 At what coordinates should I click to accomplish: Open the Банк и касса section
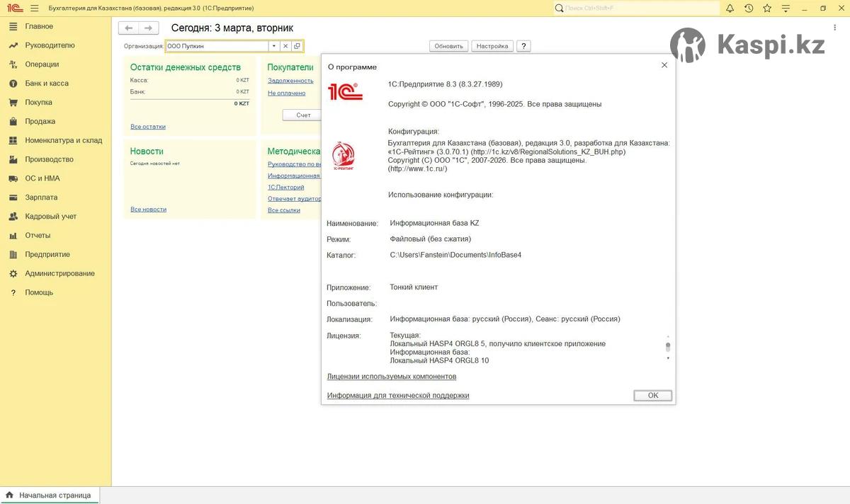pyautogui.click(x=47, y=84)
